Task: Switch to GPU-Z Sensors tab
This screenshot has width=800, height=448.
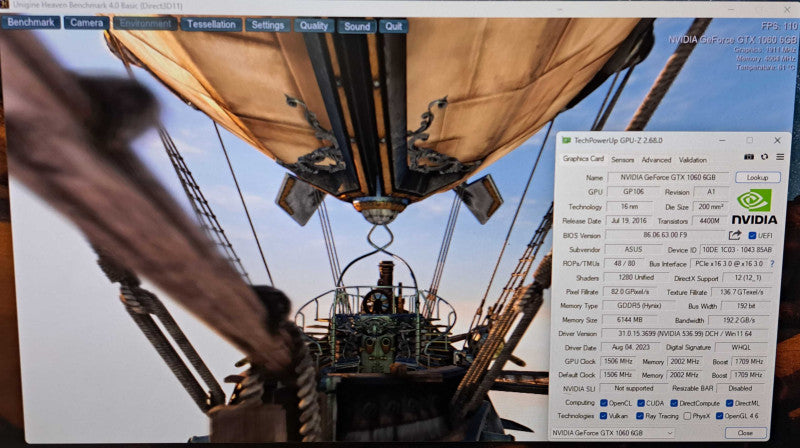Action: [622, 160]
